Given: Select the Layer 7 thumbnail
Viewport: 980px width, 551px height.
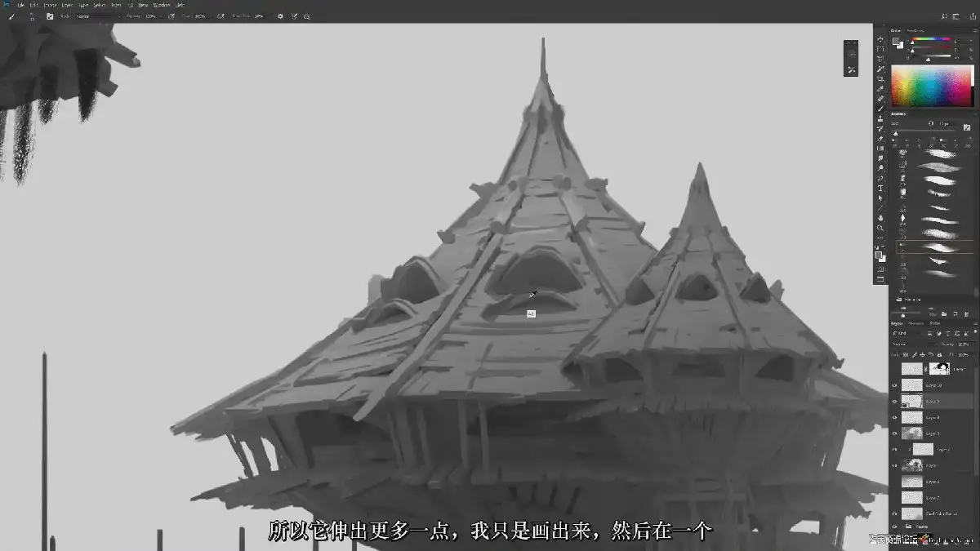Looking at the screenshot, I should [911, 498].
